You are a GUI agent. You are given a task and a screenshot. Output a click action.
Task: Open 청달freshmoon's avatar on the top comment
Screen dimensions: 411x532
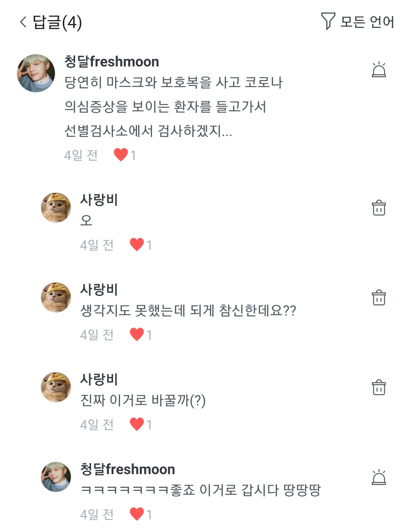tap(36, 73)
